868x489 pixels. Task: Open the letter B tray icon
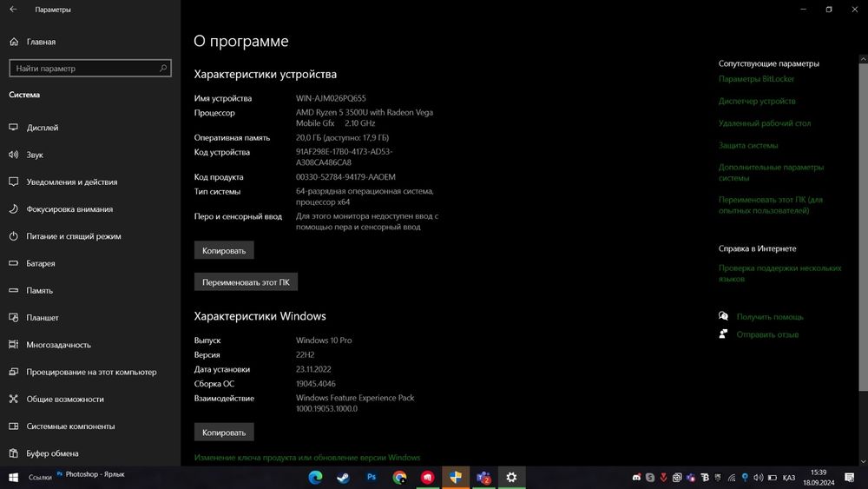pos(704,478)
